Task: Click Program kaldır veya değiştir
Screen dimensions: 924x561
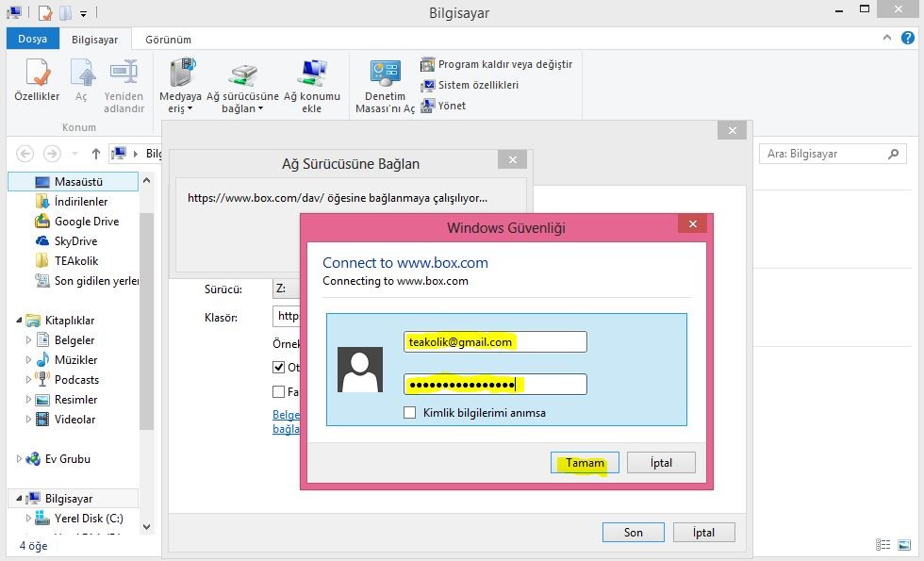Action: [x=496, y=64]
